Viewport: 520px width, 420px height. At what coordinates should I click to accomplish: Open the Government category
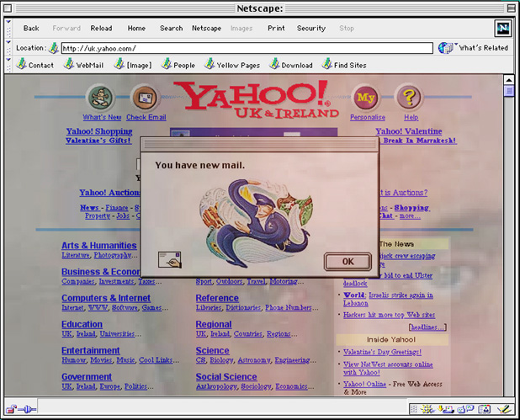point(87,376)
